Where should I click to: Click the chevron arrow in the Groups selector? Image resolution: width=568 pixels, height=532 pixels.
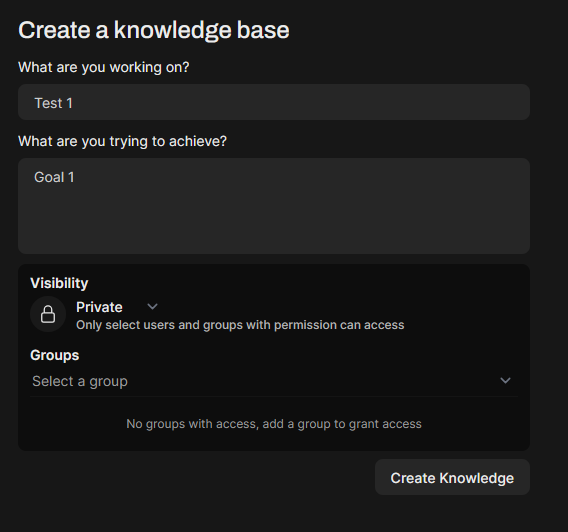[505, 381]
